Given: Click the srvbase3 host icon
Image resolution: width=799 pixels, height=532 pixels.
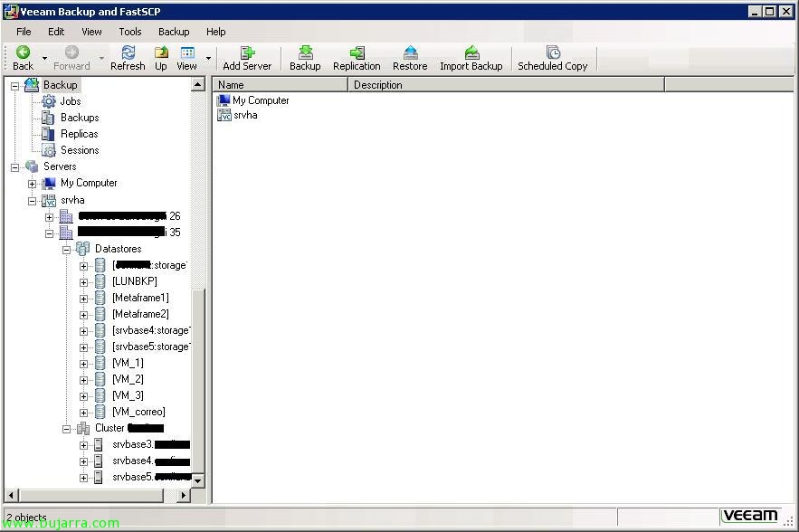Looking at the screenshot, I should (99, 445).
